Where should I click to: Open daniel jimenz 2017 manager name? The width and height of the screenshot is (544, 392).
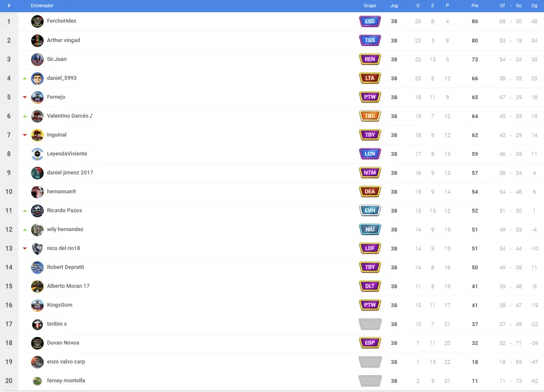pyautogui.click(x=70, y=172)
